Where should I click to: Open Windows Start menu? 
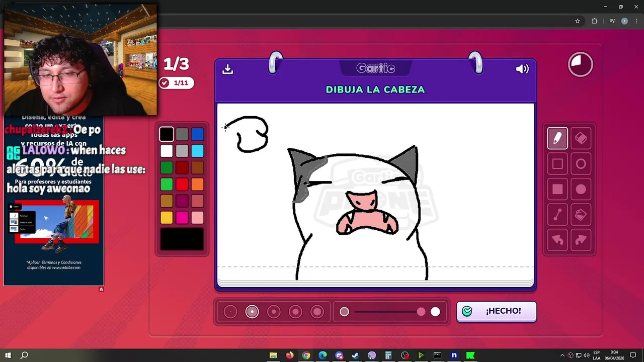(x=8, y=355)
